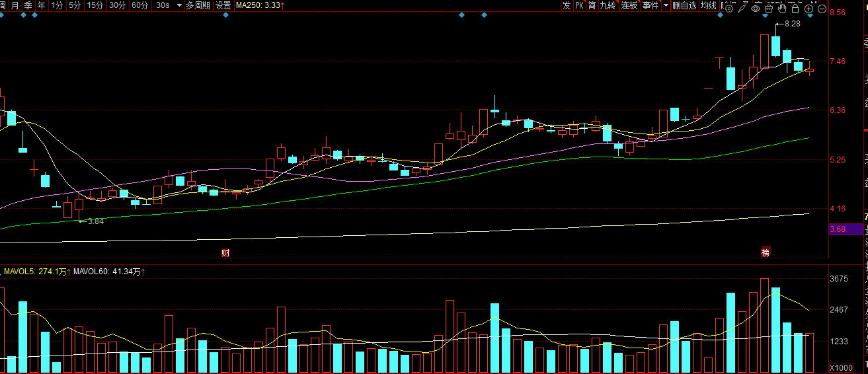This screenshot has height=374, width=868.
Task: Click the 6.36 price axis value
Action: 838,110
